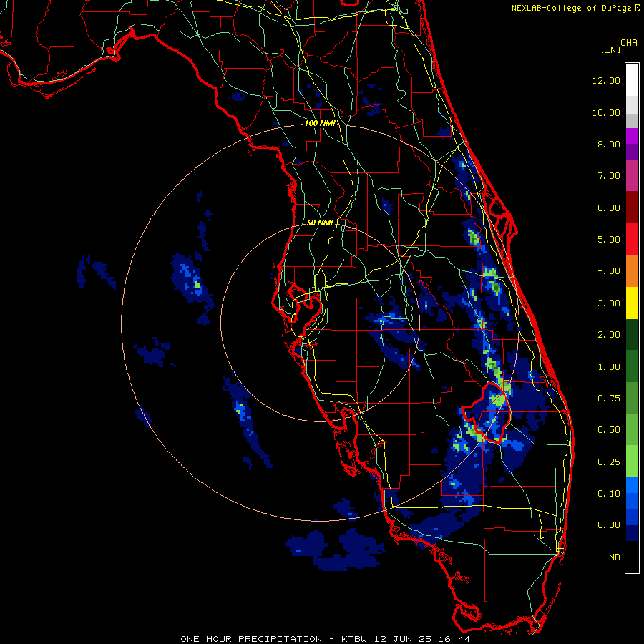Select the 5.00 legend value
Screen dimensions: 644x644
click(609, 240)
